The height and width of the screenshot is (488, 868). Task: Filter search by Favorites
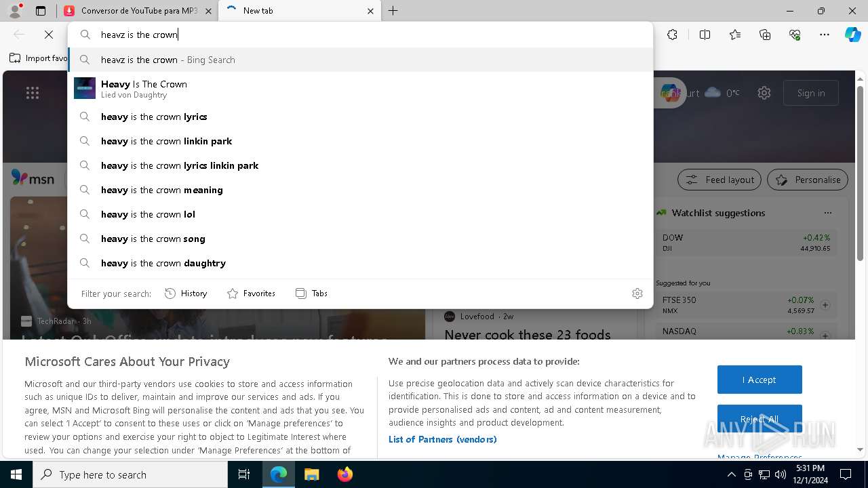pyautogui.click(x=251, y=293)
